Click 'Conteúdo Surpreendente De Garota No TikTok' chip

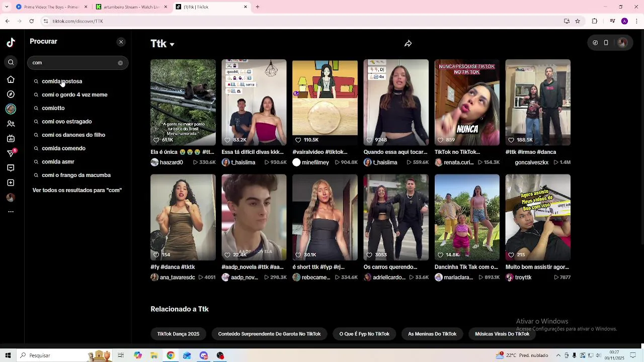click(x=269, y=334)
